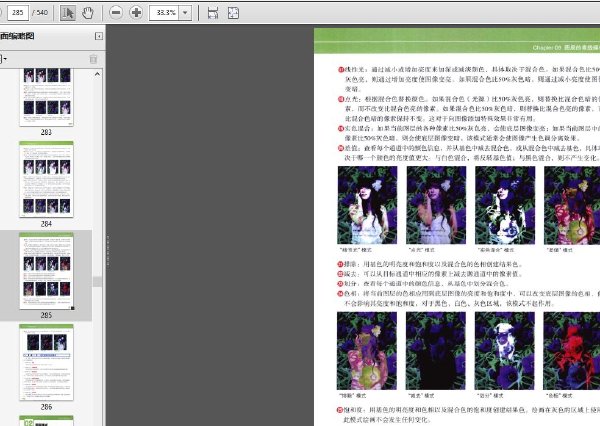The width and height of the screenshot is (600, 426).
Task: Click the green chapter header banner text
Action: coord(566,47)
